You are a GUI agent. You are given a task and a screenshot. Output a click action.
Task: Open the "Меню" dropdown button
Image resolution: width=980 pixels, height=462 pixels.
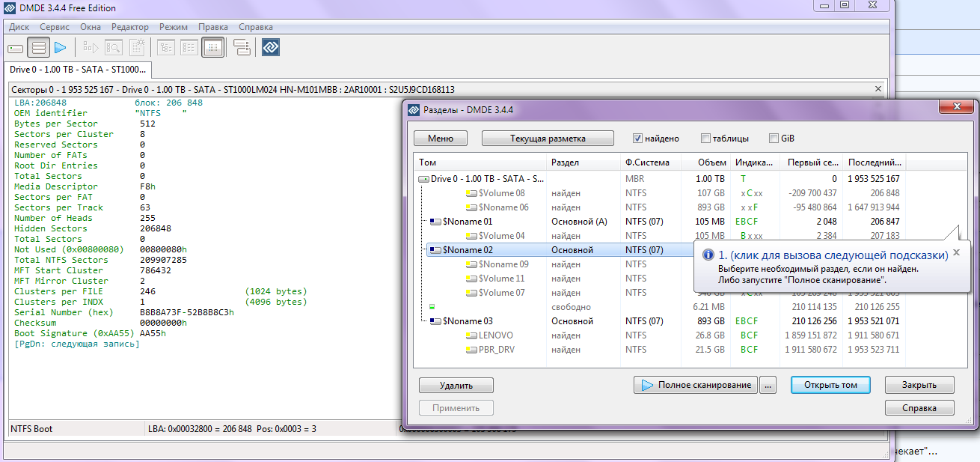pos(441,139)
